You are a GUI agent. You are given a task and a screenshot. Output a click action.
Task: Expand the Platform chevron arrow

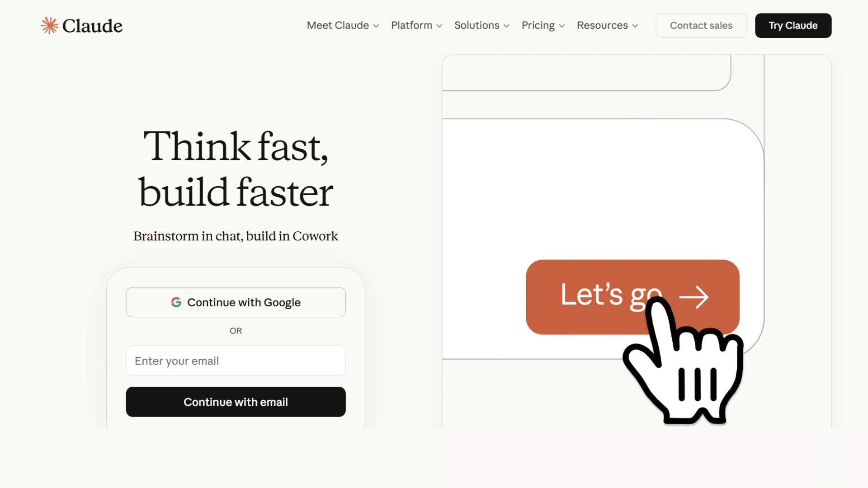coord(439,26)
